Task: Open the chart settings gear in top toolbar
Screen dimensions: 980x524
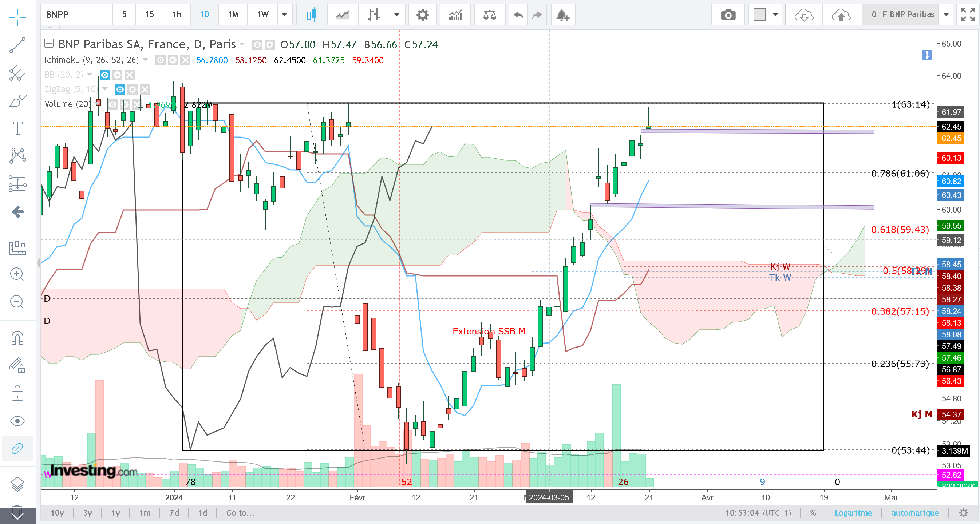Action: 422,15
